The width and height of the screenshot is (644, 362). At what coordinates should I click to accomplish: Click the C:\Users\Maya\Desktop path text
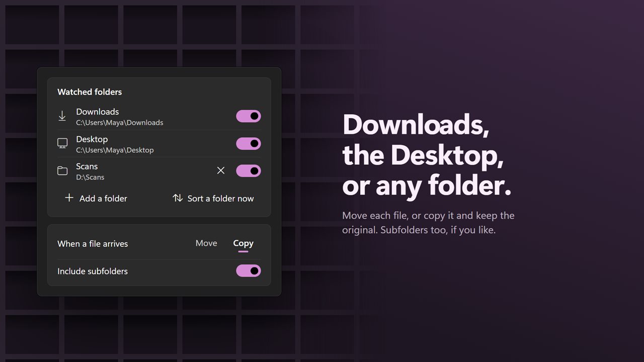tap(115, 150)
